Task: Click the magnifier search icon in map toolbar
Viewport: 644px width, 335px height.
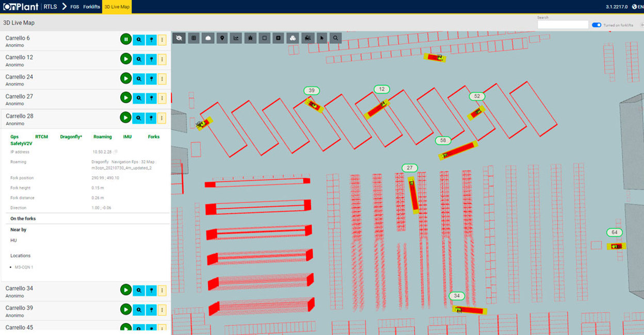Action: 336,38
